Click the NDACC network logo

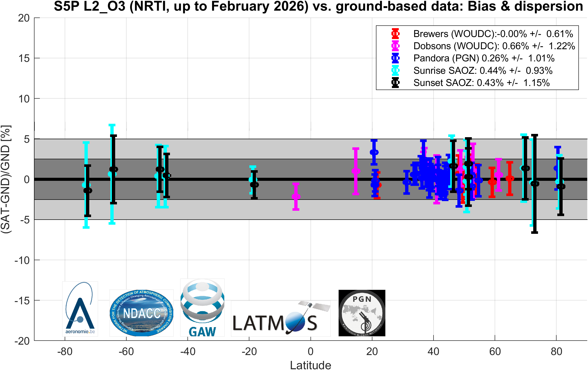tap(142, 313)
